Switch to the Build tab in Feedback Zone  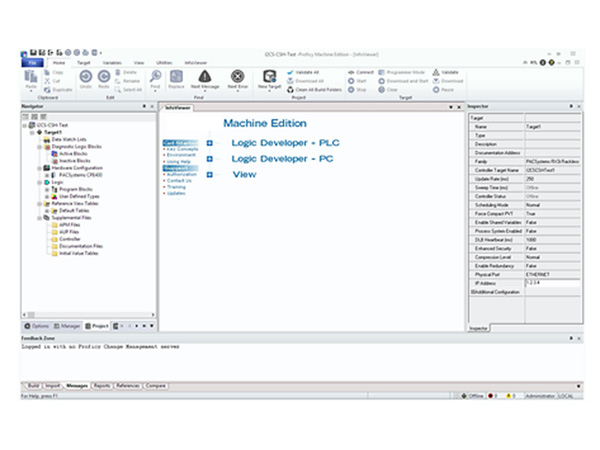pos(33,384)
